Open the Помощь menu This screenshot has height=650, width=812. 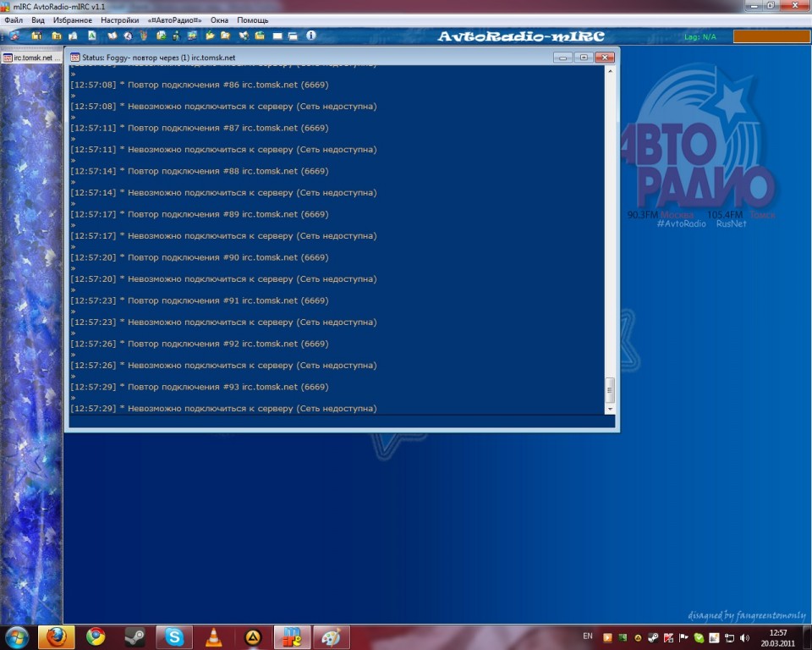(252, 19)
